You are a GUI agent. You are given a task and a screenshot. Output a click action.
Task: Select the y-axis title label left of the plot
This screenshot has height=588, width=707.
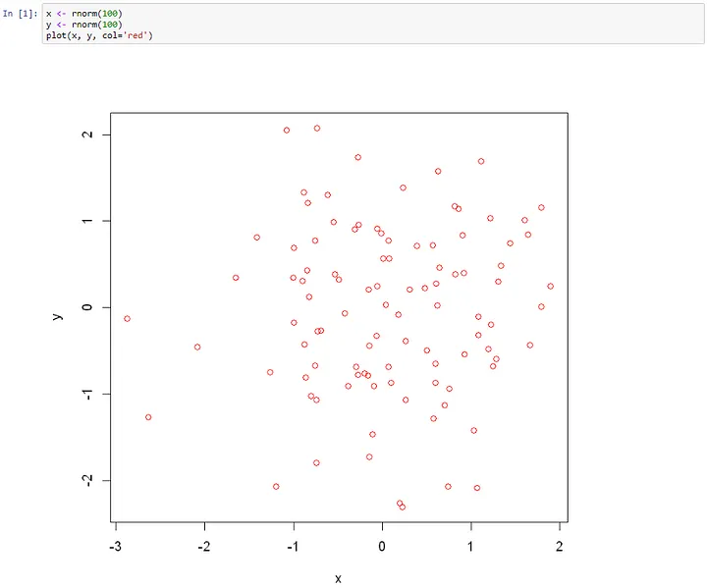pos(58,315)
